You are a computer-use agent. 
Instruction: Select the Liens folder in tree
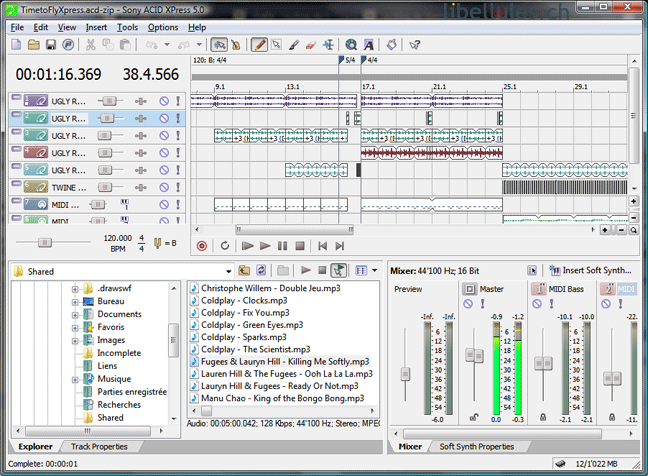coord(107,366)
